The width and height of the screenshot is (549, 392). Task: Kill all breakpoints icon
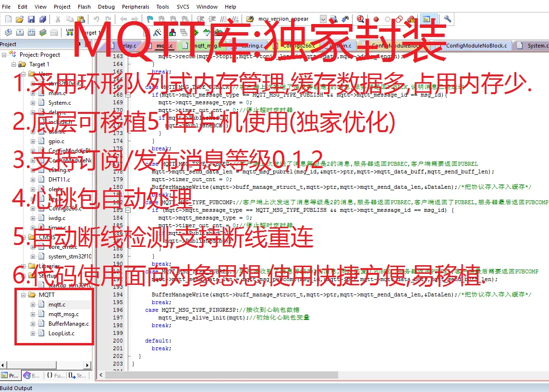point(411,19)
